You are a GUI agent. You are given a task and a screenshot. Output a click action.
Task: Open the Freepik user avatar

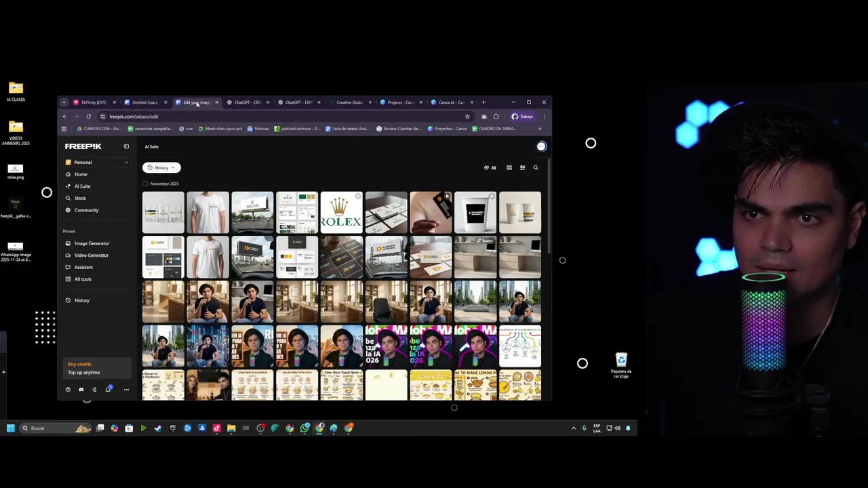click(541, 146)
